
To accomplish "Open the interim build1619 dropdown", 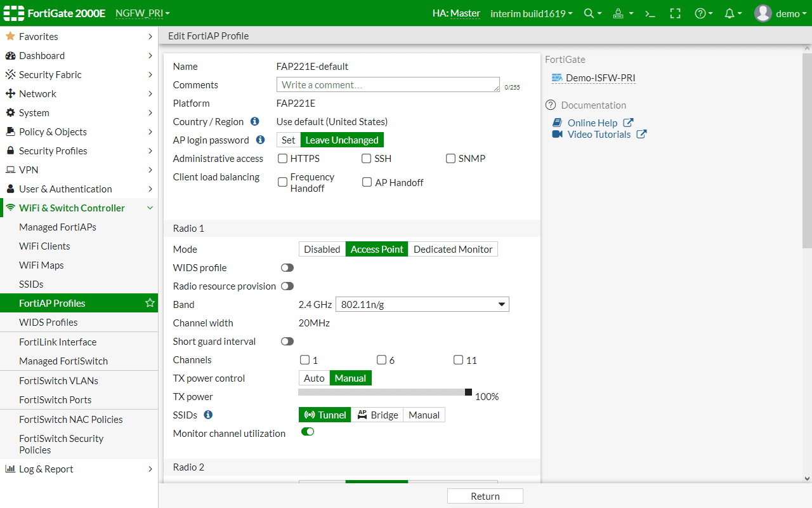I will click(x=532, y=13).
